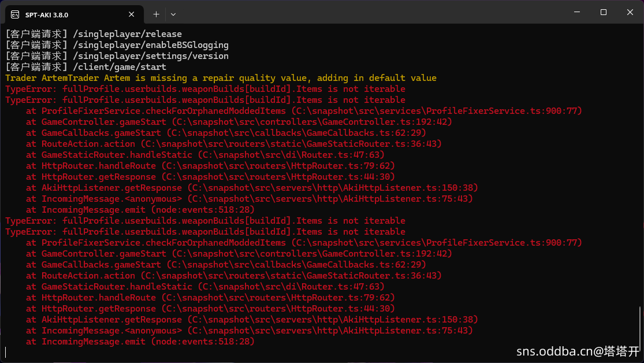Screen dimensions: 644x363
Task: Minimize the terminal window
Action: tap(576, 12)
